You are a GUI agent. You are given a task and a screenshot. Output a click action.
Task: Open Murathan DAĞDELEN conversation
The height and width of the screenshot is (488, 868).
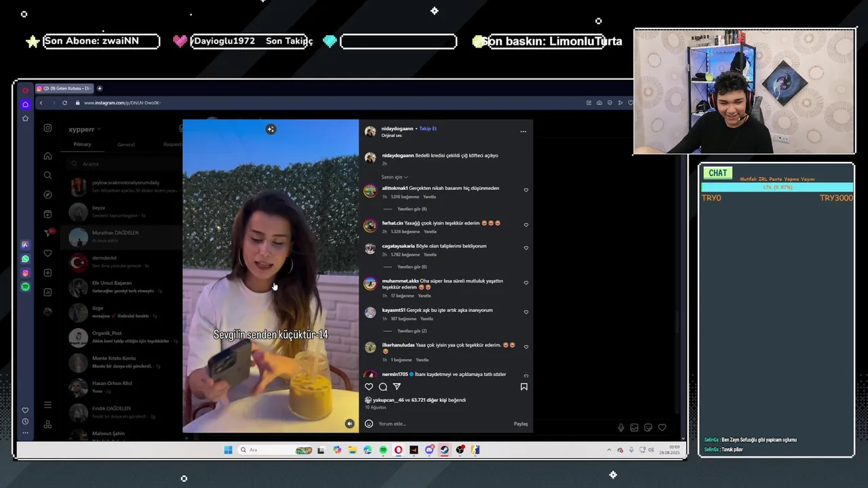click(122, 237)
